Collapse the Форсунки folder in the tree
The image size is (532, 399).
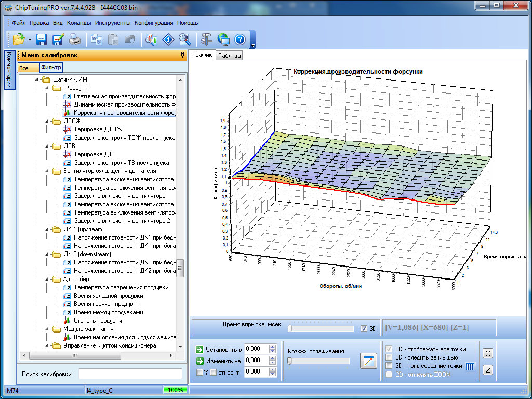[47, 88]
